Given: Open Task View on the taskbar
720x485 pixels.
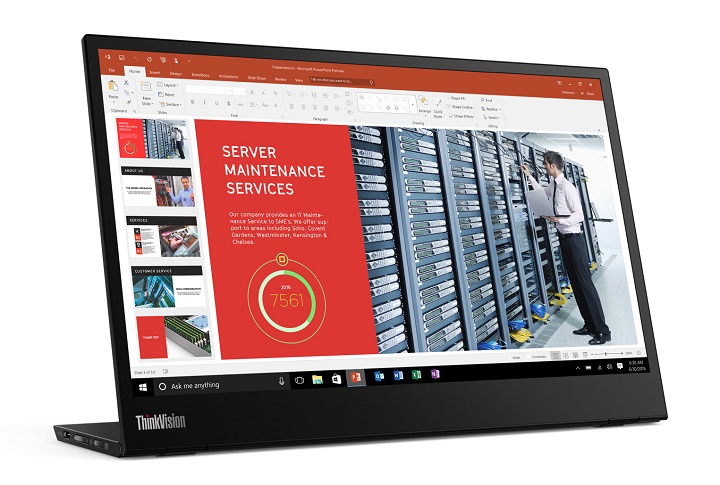Looking at the screenshot, I should coord(299,380).
